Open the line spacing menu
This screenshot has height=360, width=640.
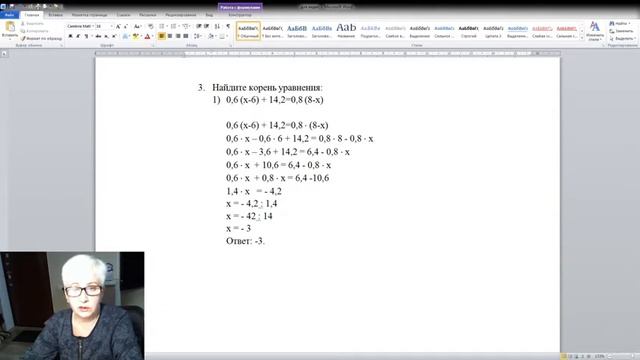pyautogui.click(x=198, y=36)
